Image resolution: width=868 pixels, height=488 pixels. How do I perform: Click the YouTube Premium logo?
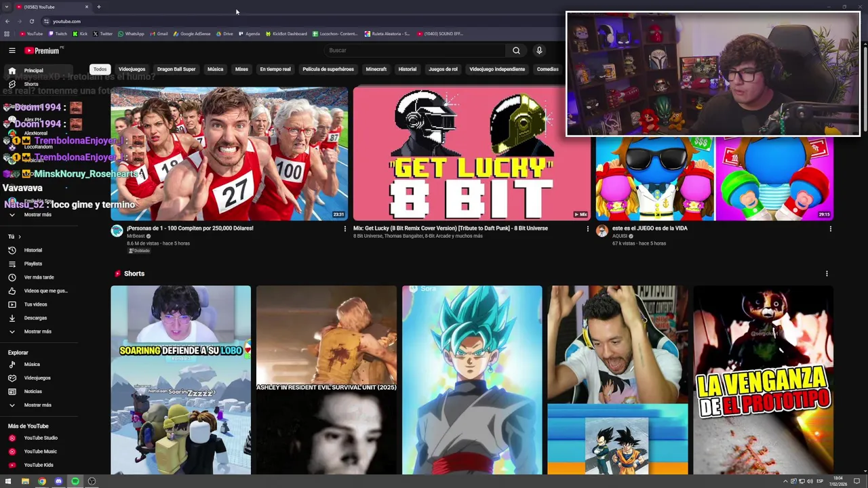tap(42, 50)
